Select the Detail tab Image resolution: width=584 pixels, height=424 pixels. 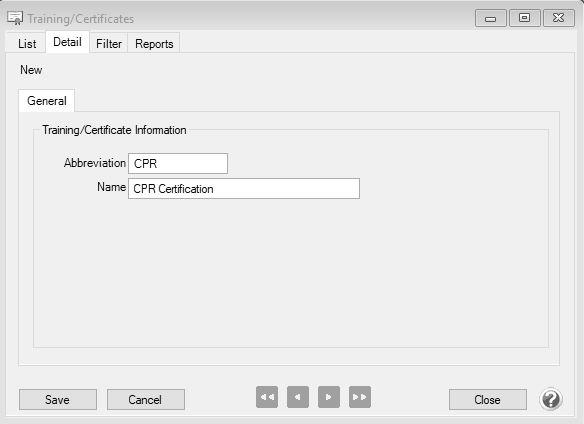(x=67, y=42)
